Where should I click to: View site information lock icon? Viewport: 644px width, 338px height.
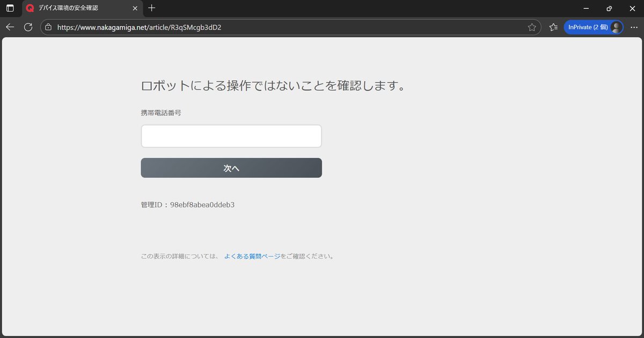click(48, 27)
